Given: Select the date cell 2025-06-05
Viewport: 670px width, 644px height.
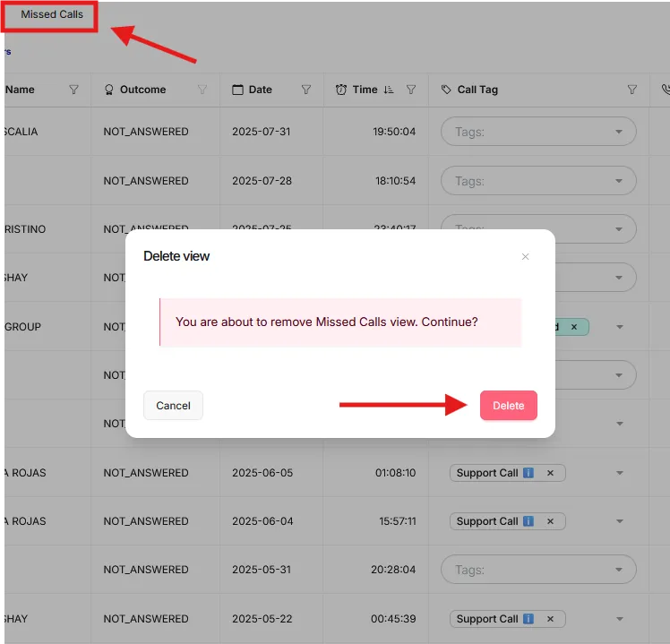Looking at the screenshot, I should [x=262, y=473].
